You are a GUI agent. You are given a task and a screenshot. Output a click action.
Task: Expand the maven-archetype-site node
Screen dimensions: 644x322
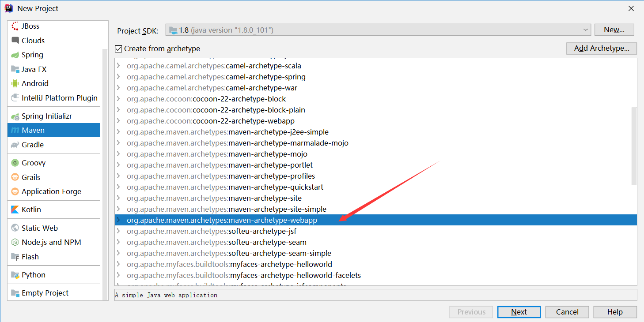tap(118, 198)
